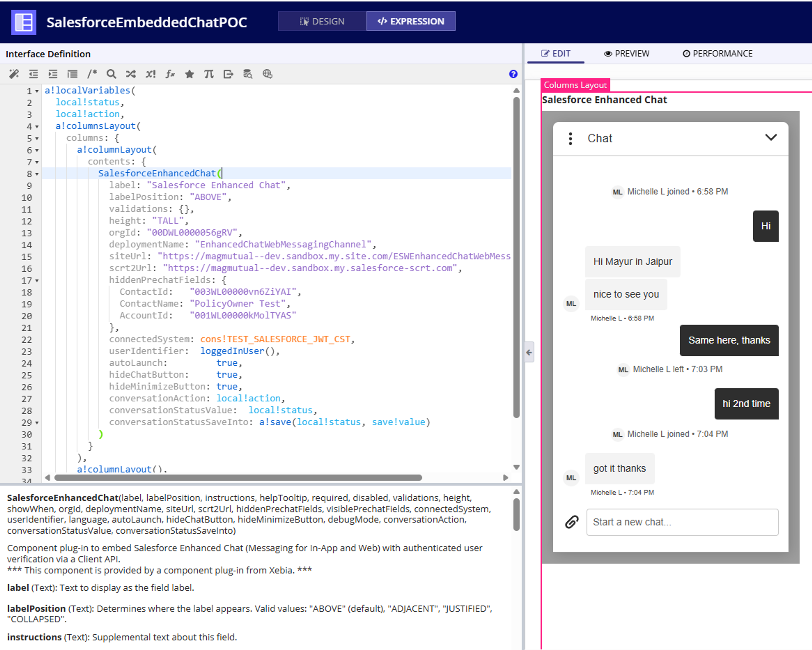Collapse code fold at line 1
812x650 pixels.
[37, 91]
